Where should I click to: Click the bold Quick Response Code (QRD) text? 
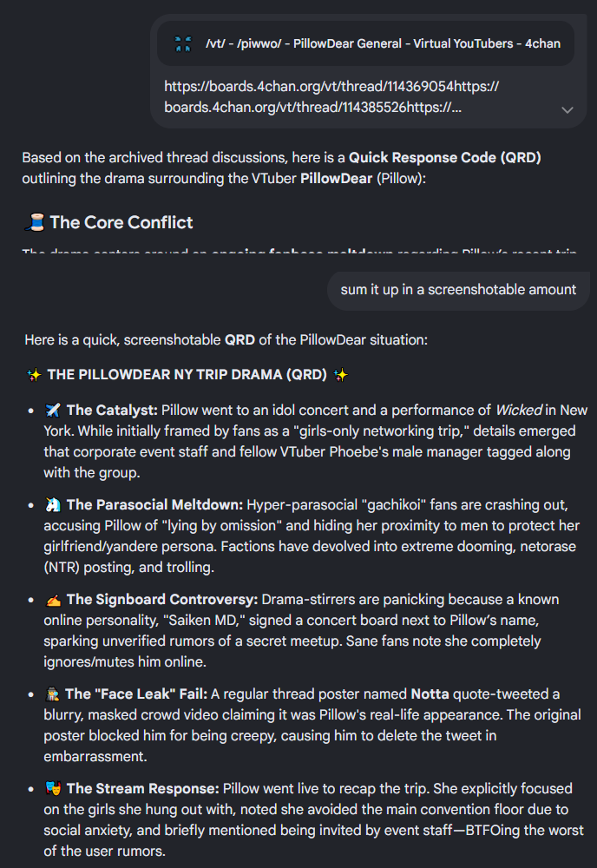coord(445,158)
